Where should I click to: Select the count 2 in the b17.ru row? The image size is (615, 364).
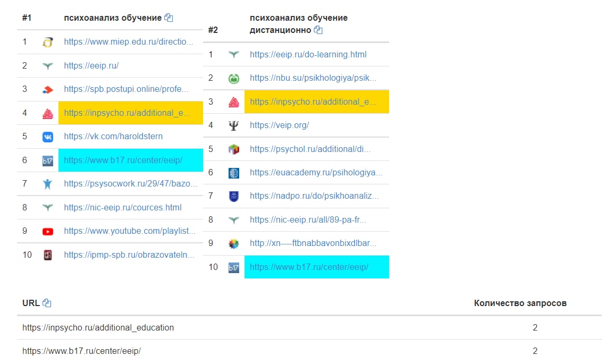(535, 351)
